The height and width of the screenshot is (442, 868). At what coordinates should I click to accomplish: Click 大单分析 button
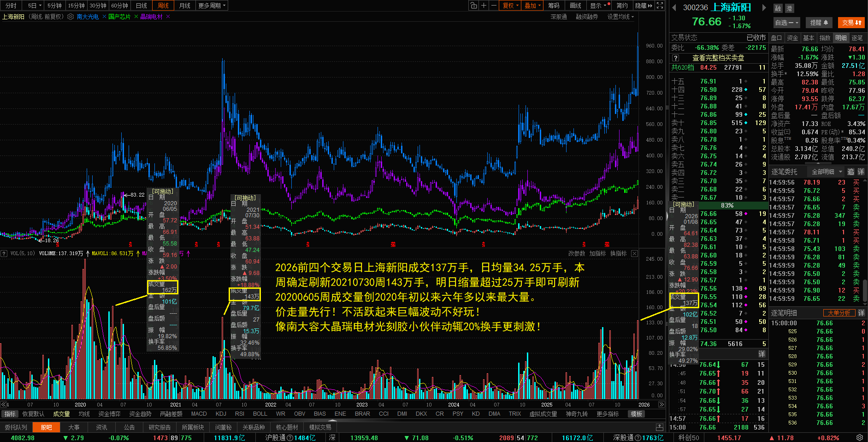click(839, 313)
